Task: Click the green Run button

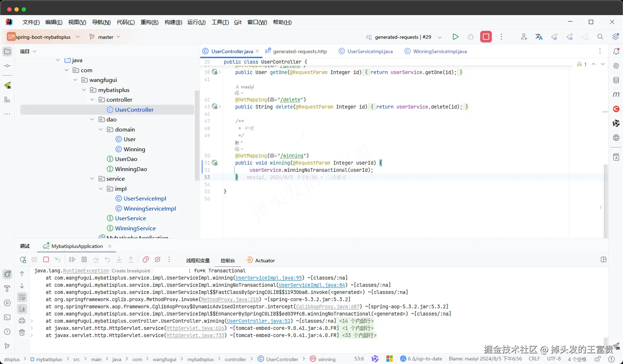Action: click(455, 37)
